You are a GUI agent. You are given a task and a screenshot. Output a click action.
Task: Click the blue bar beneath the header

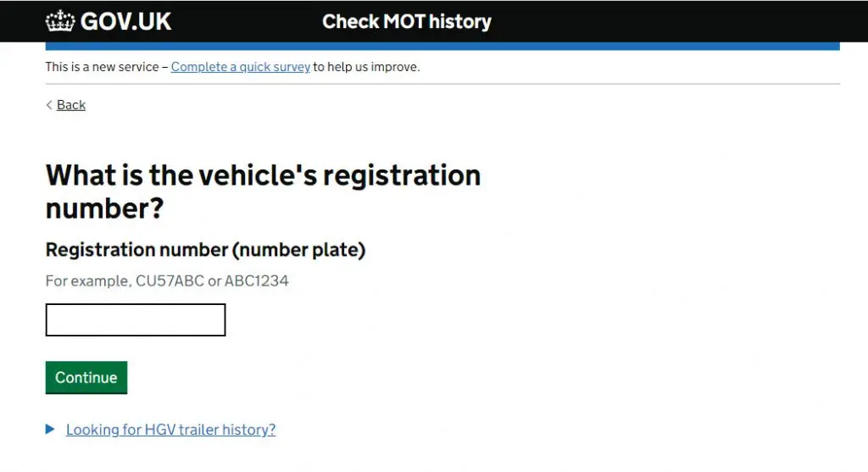coord(442,47)
